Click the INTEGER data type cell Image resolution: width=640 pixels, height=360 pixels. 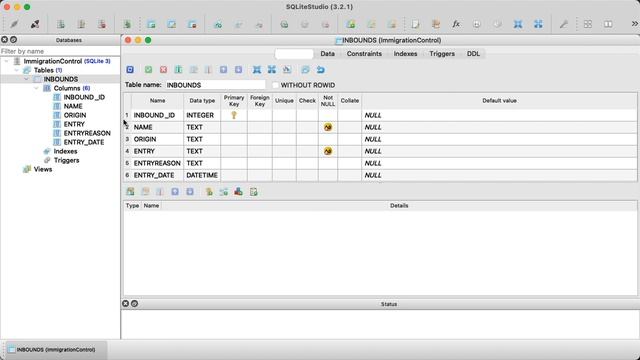(x=202, y=115)
